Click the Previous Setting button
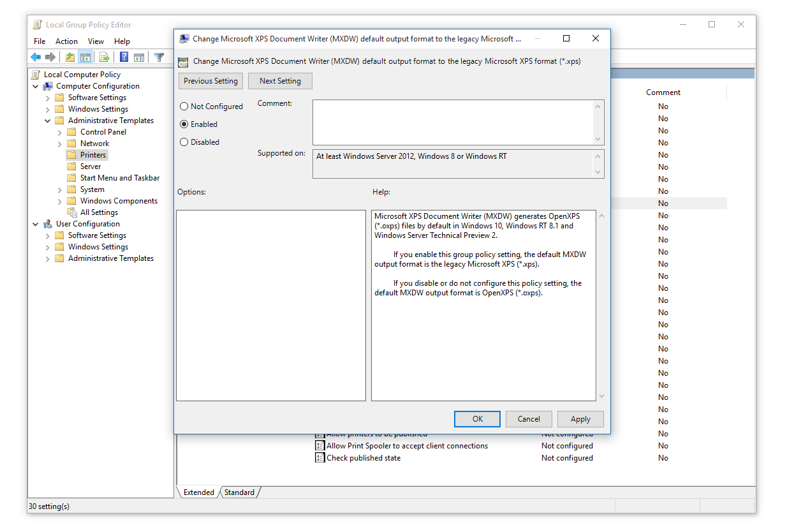 (x=210, y=81)
